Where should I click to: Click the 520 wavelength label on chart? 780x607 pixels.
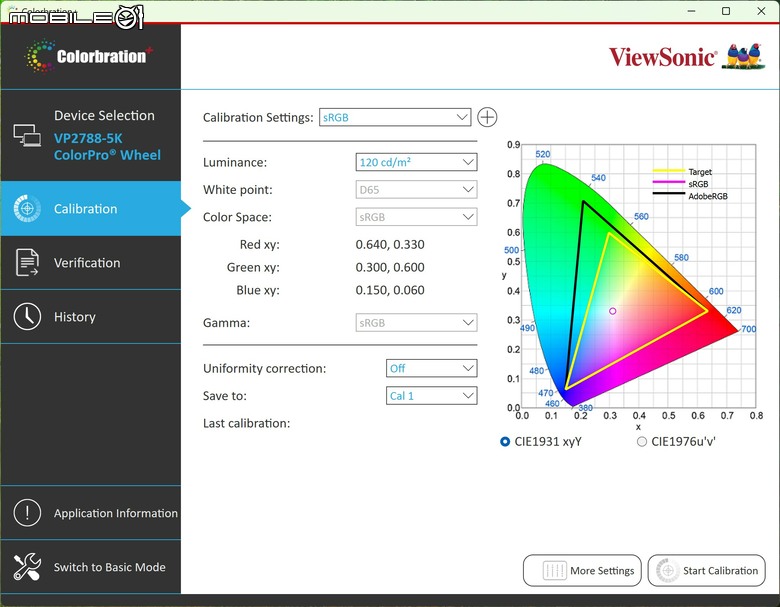click(x=543, y=154)
